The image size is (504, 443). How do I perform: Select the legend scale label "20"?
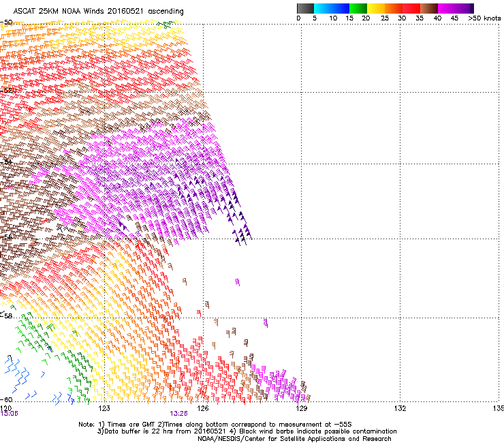coord(366,18)
